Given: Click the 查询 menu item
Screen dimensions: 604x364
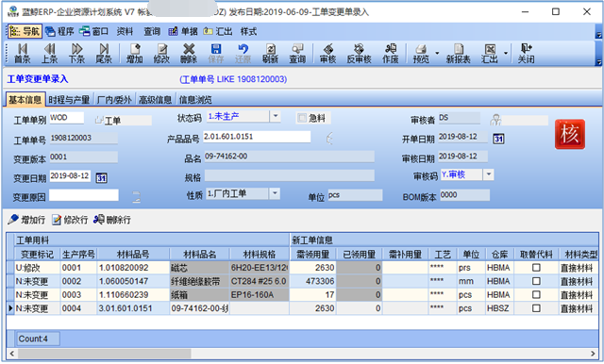Looking at the screenshot, I should 152,31.
